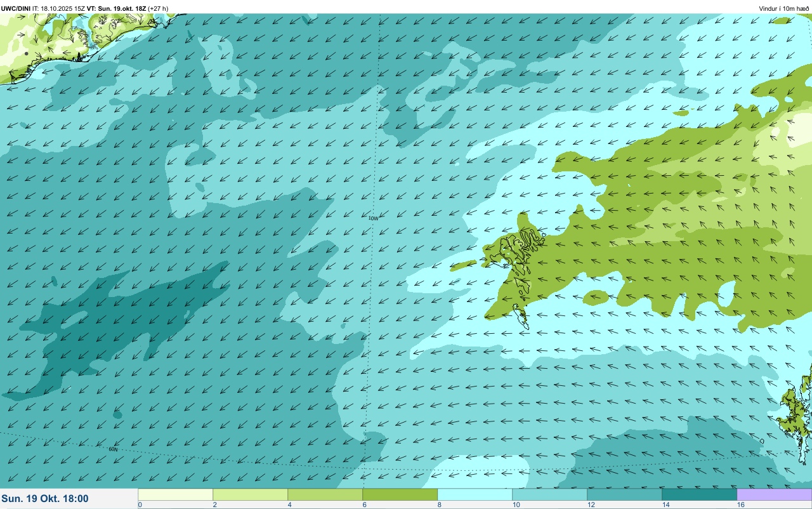This screenshot has width=812, height=509.
Task: Click the olive green 6–8 legend swatch
Action: (400, 494)
